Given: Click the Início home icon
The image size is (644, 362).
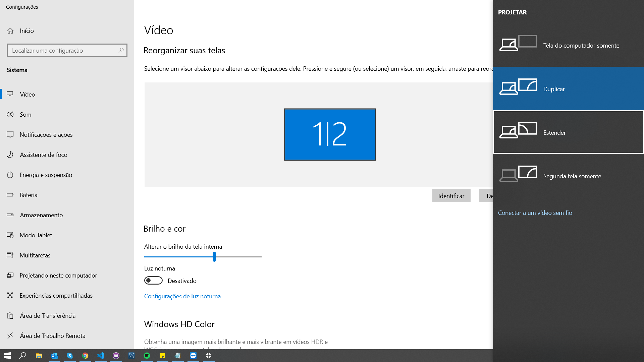Looking at the screenshot, I should 10,31.
